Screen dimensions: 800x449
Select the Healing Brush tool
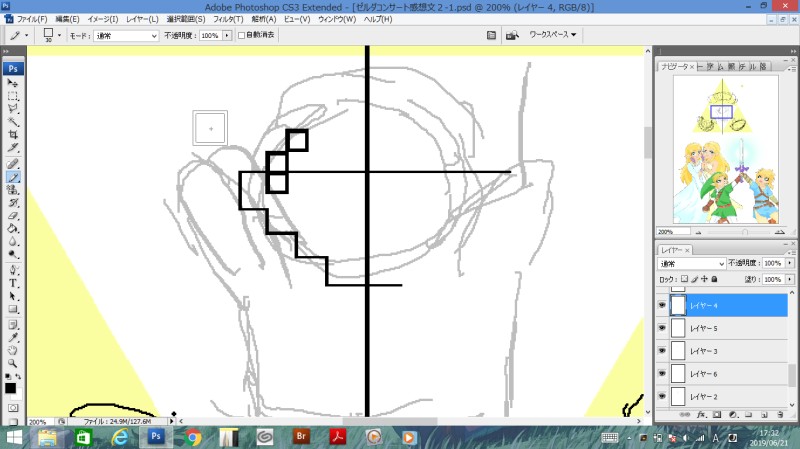pos(13,164)
